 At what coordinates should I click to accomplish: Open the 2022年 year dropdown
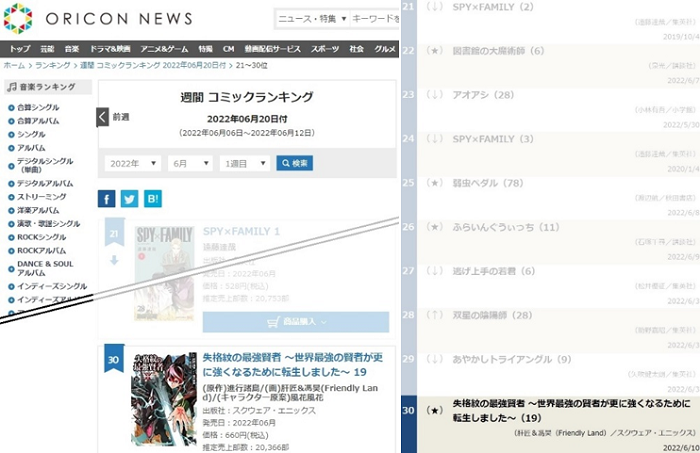tap(133, 163)
